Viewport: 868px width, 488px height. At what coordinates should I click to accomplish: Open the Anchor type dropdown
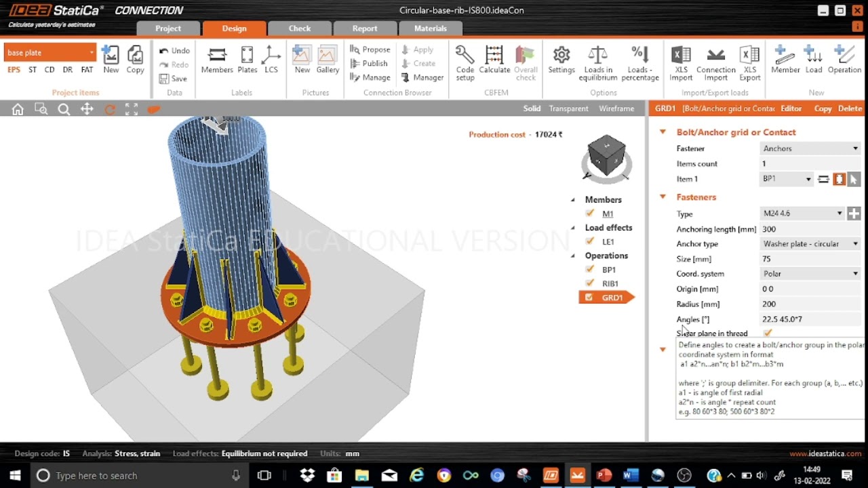(810, 244)
